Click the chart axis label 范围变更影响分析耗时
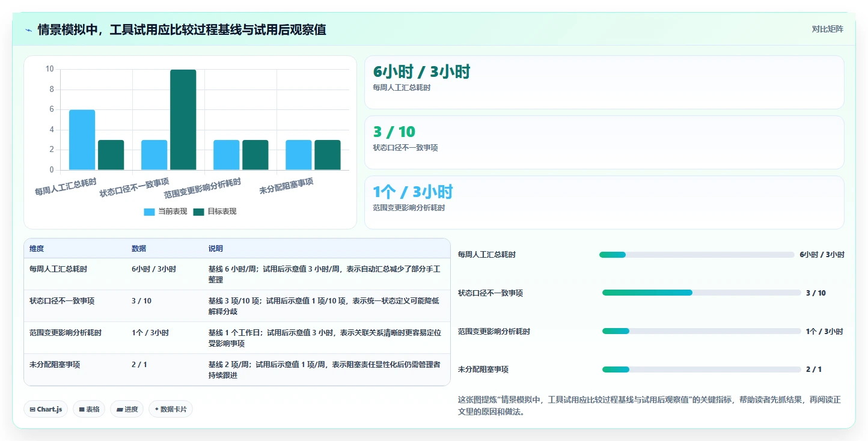The height and width of the screenshot is (441, 868). click(203, 189)
